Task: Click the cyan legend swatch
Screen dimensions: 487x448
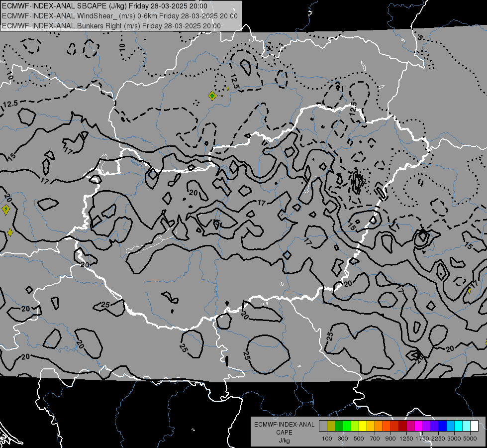Action: (459, 426)
